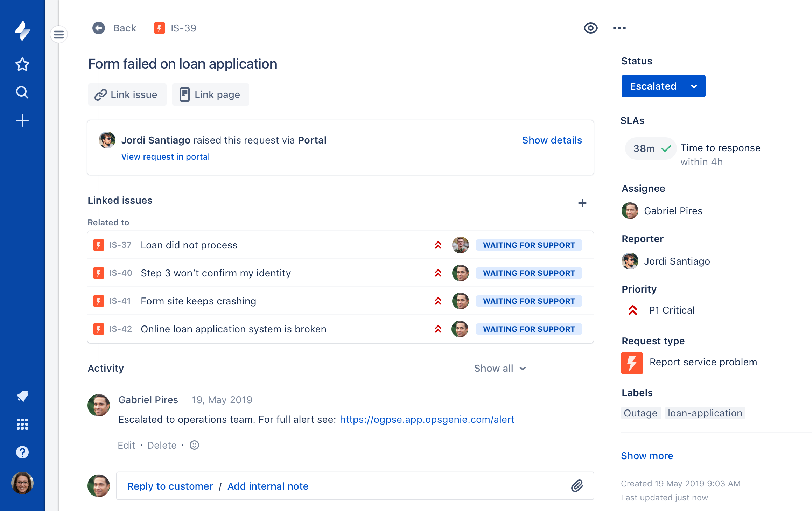The height and width of the screenshot is (511, 812).
Task: Toggle the watch/eye icon for notifications
Action: pos(590,27)
